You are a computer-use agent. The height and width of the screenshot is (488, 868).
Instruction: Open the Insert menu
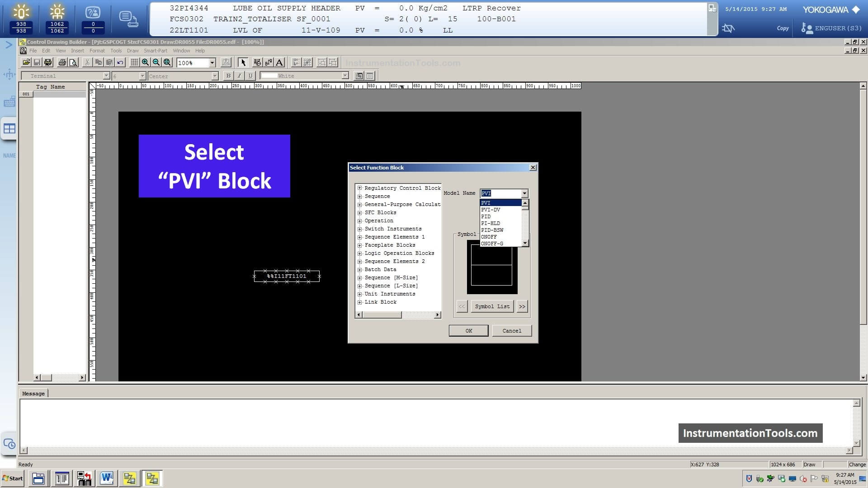click(77, 51)
